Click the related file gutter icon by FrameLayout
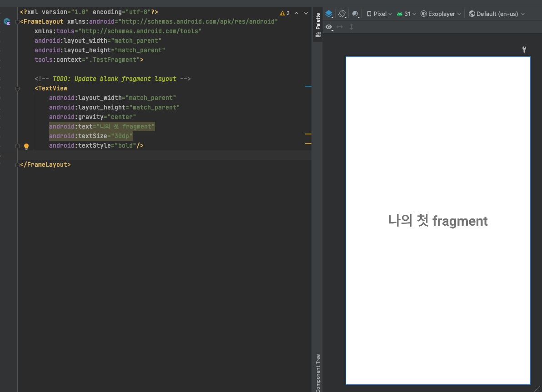The height and width of the screenshot is (392, 542). click(x=7, y=22)
